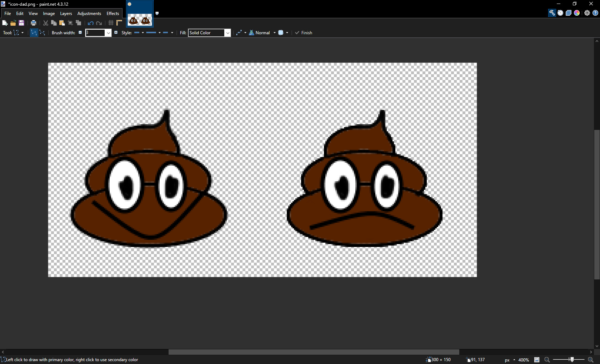This screenshot has height=364, width=600.
Task: Click the Finish button
Action: click(x=303, y=32)
